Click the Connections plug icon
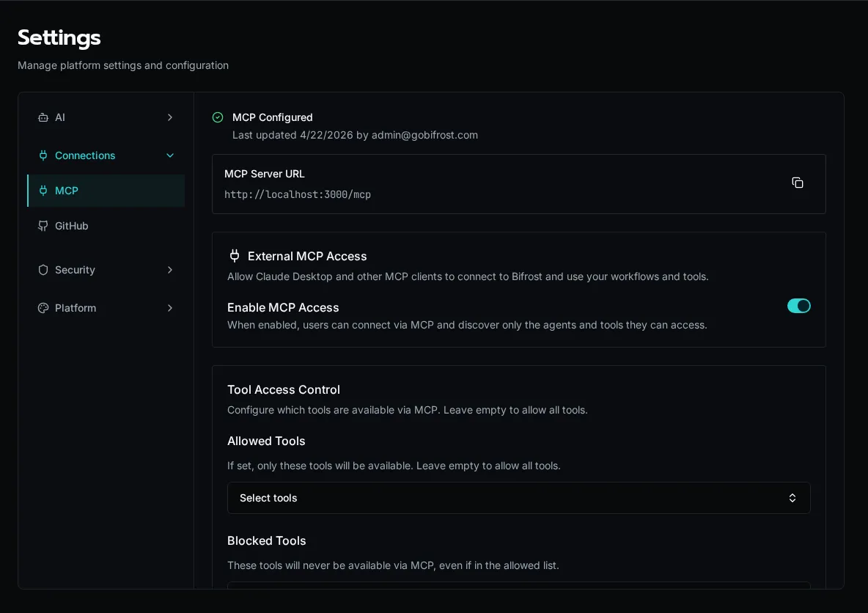Viewport: 868px width, 613px height. tap(43, 155)
